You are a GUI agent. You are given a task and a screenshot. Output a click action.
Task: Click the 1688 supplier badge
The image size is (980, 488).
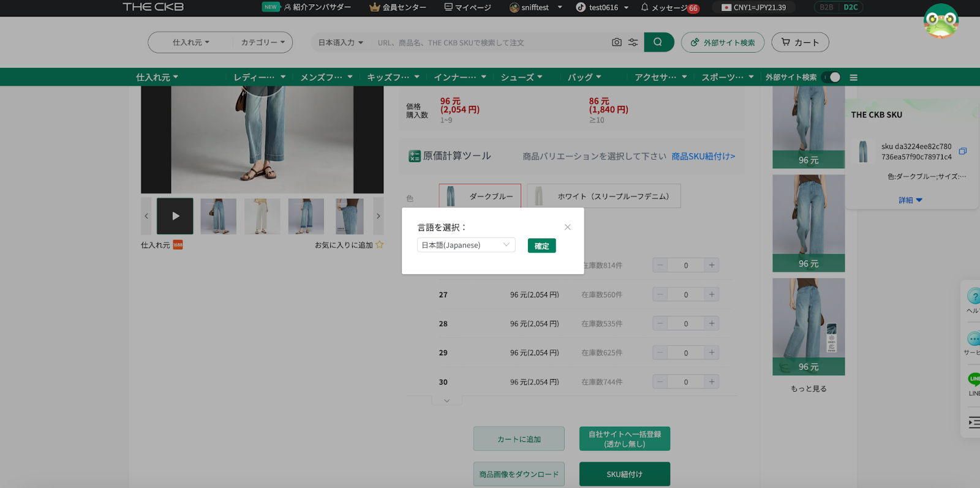tap(178, 245)
